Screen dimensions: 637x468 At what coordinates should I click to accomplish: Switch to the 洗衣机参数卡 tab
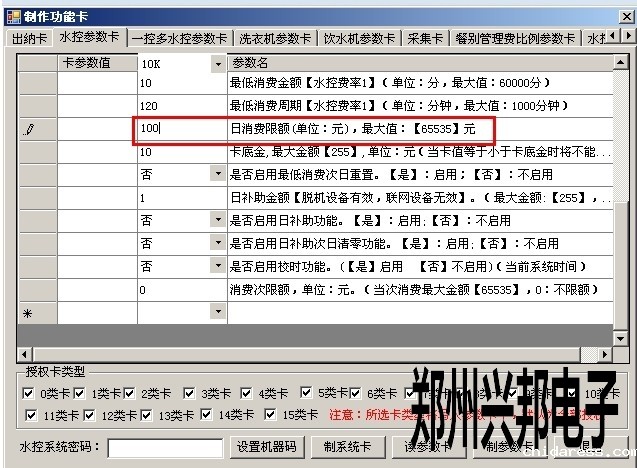point(274,38)
